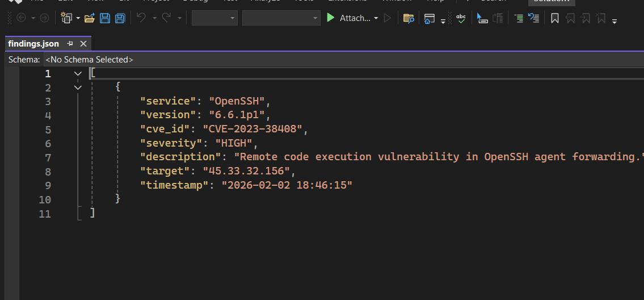Image resolution: width=644 pixels, height=300 pixels.
Task: Click the blue-arrow uncomment lines icon
Action: click(x=533, y=18)
